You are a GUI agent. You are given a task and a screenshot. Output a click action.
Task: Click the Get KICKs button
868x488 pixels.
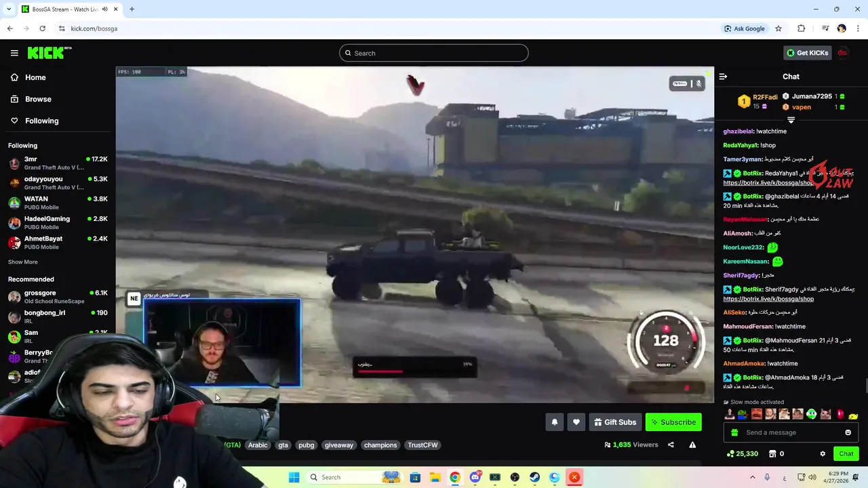[807, 53]
